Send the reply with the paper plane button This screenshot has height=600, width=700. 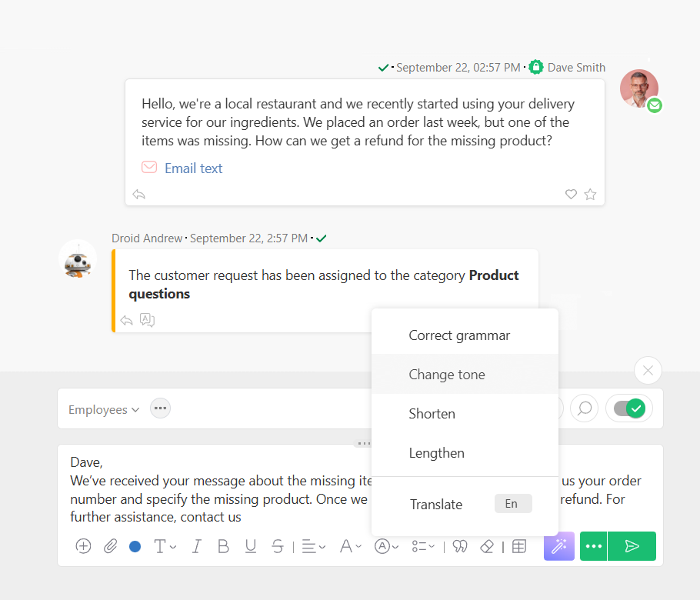coord(632,546)
